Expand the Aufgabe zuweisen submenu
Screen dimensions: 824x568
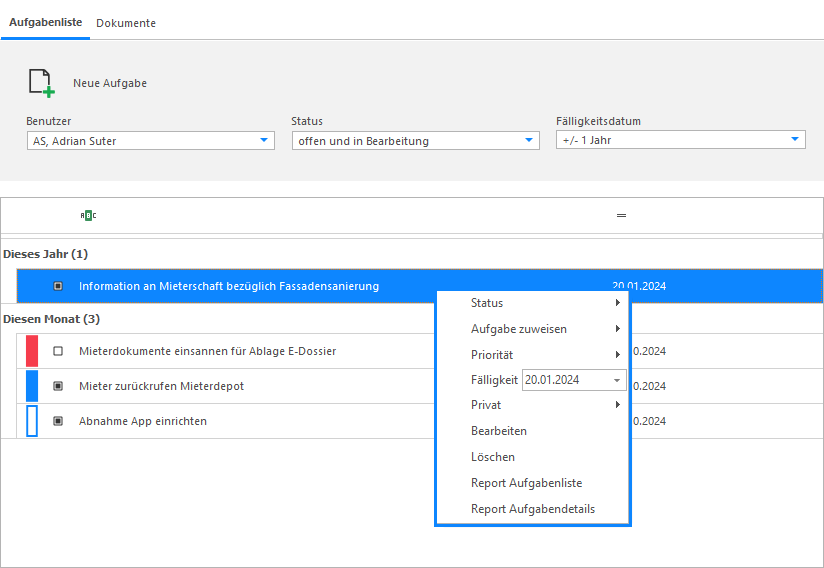tap(533, 329)
